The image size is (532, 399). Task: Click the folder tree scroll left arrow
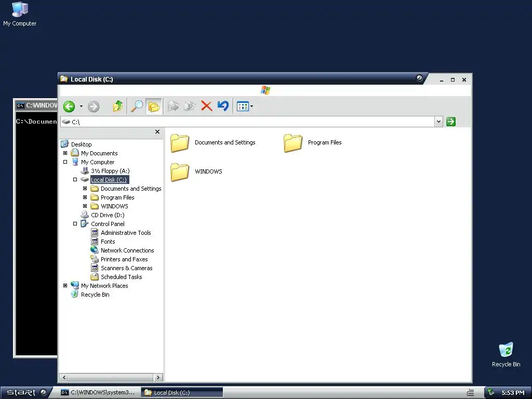64,377
